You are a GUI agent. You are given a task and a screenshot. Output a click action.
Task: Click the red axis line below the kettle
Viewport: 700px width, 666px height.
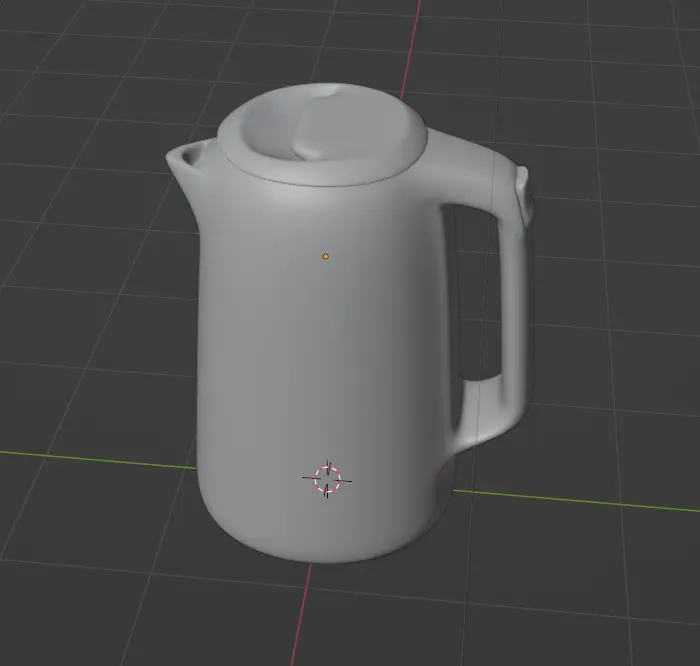[305, 620]
